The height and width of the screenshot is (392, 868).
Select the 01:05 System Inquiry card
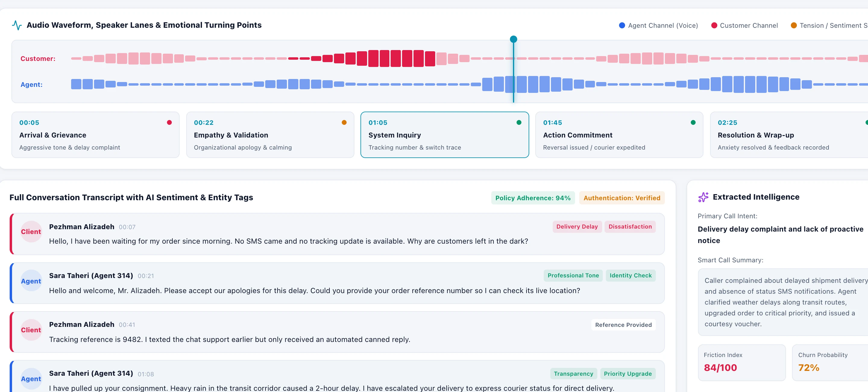445,135
